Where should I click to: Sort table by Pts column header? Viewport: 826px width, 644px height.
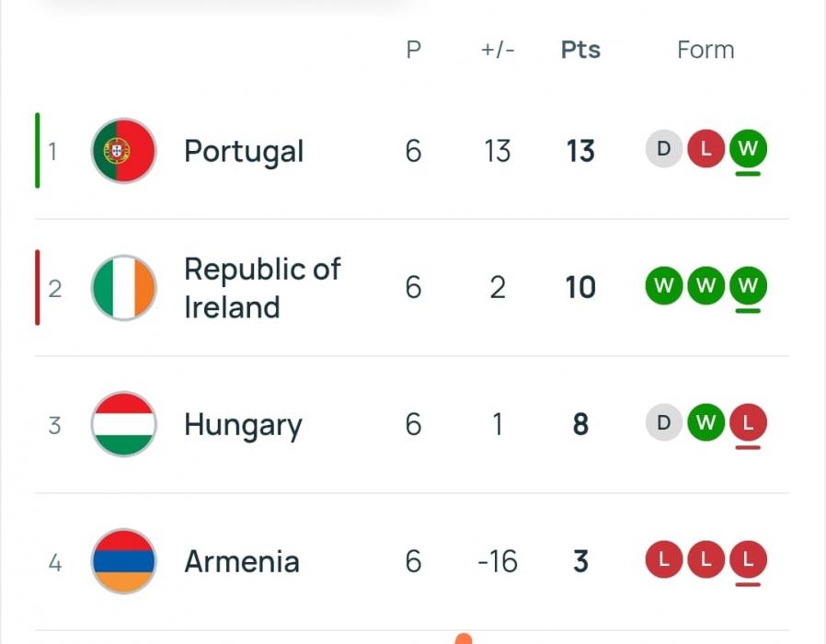(580, 50)
